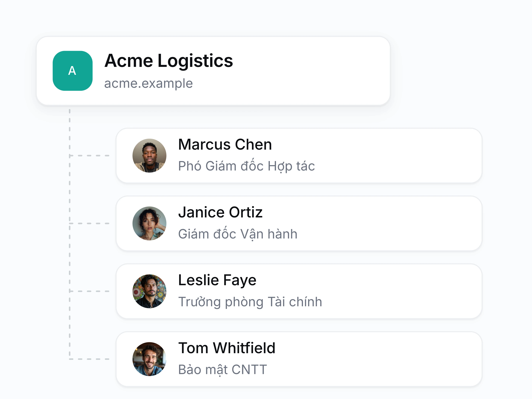Click Janice Ortiz's avatar picture
The height and width of the screenshot is (399, 532).
149,224
